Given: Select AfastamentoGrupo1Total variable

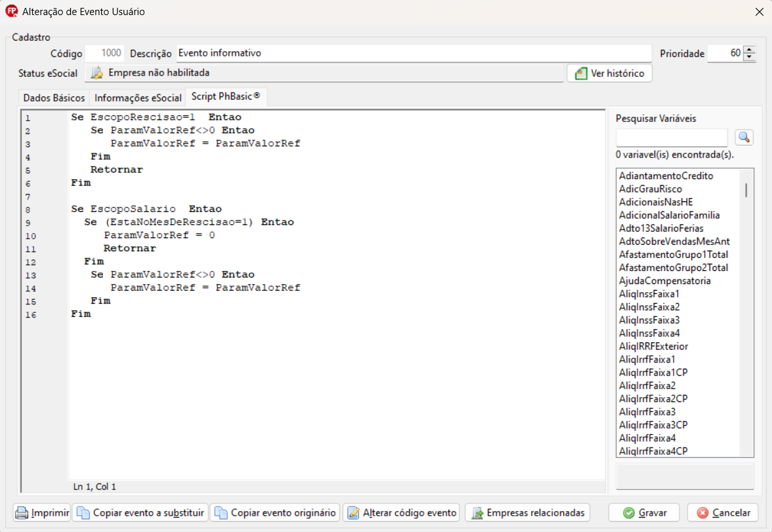Looking at the screenshot, I should tap(674, 255).
